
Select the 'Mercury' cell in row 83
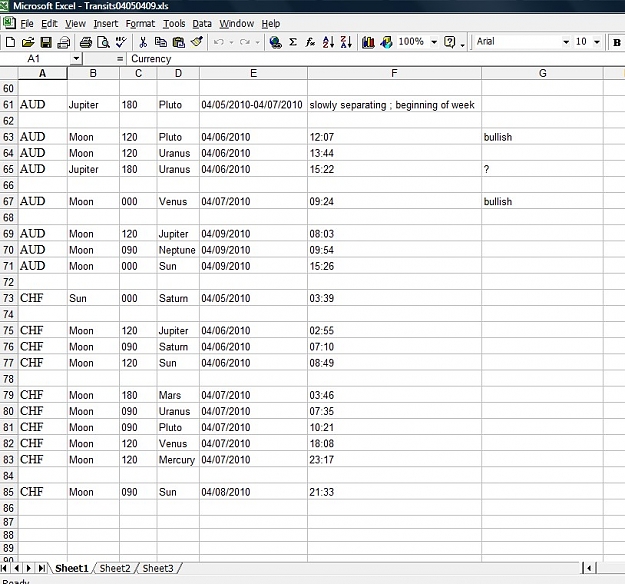178,460
